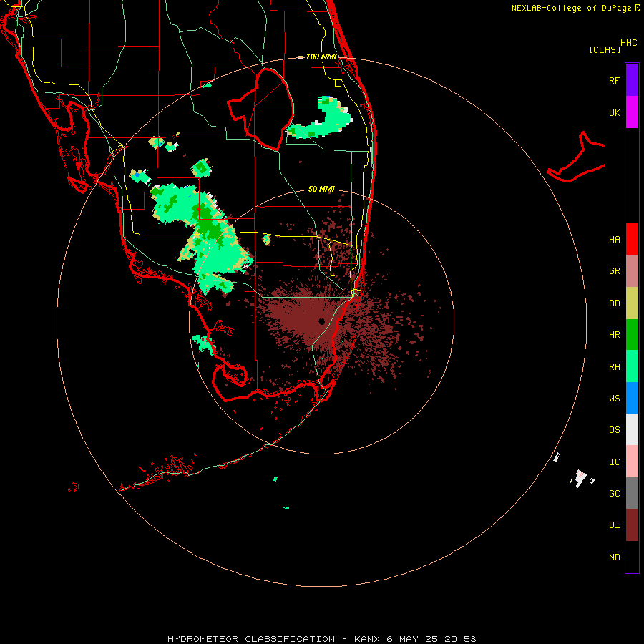
Task: Click the RF legend label
Action: tap(614, 80)
